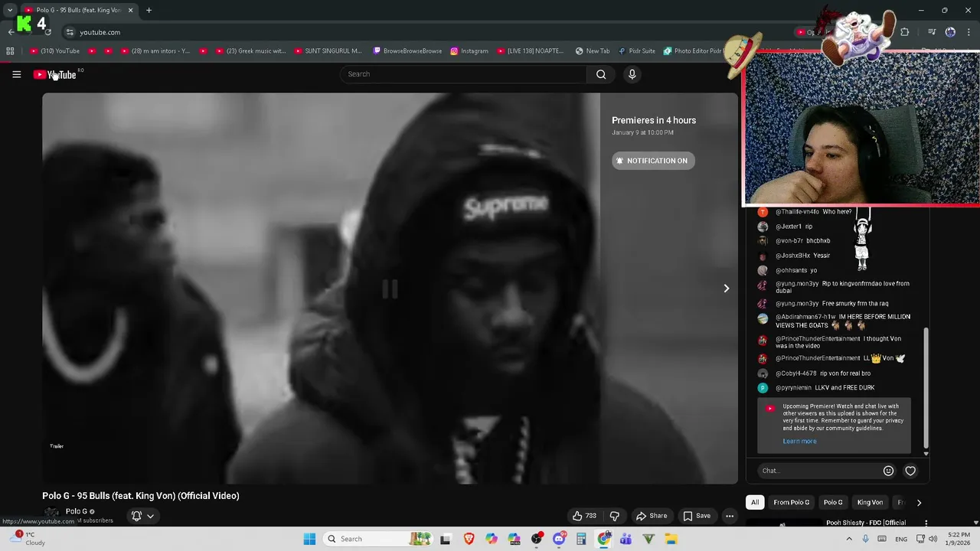The height and width of the screenshot is (551, 980).
Task: Pause the trailer using center pause icon
Action: [x=390, y=289]
